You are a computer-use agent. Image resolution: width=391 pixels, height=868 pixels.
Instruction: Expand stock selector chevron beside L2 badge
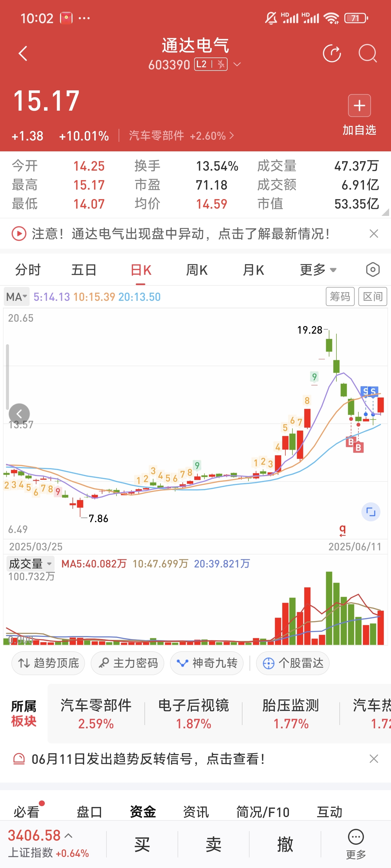pyautogui.click(x=237, y=64)
